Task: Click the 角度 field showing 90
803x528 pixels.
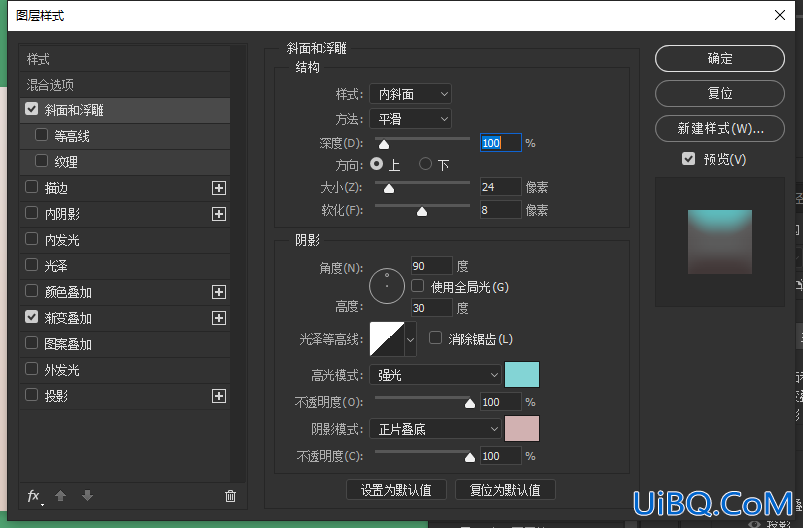Action: 432,266
